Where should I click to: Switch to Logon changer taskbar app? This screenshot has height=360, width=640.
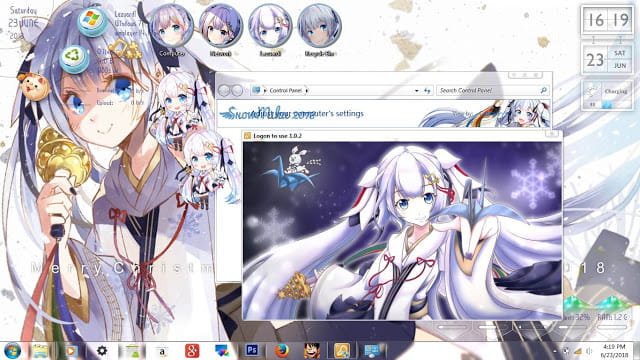[342, 351]
